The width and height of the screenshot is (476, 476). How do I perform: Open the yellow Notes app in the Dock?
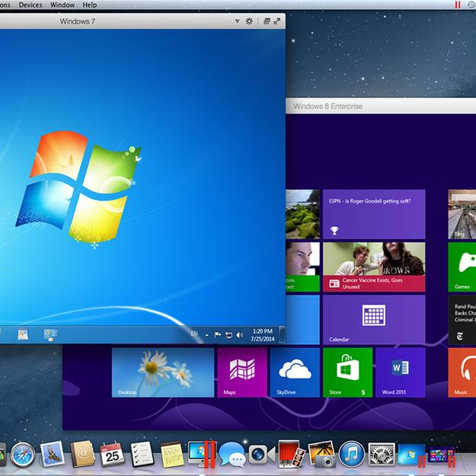[172, 455]
